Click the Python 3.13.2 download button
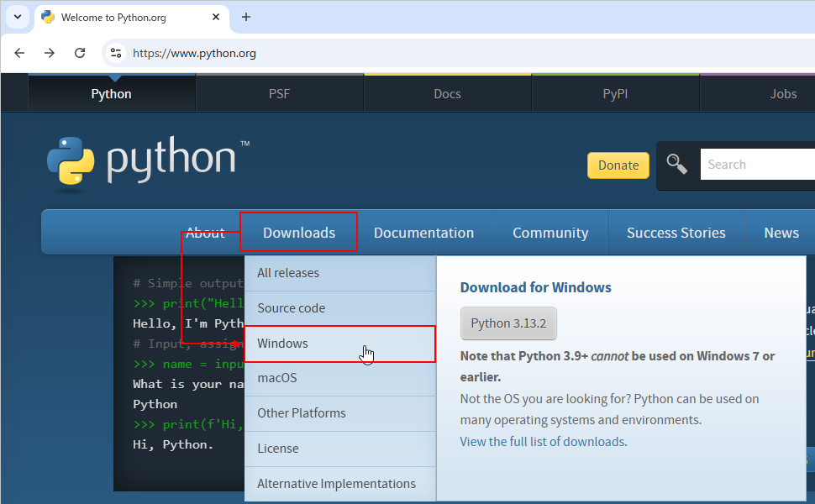 click(508, 323)
